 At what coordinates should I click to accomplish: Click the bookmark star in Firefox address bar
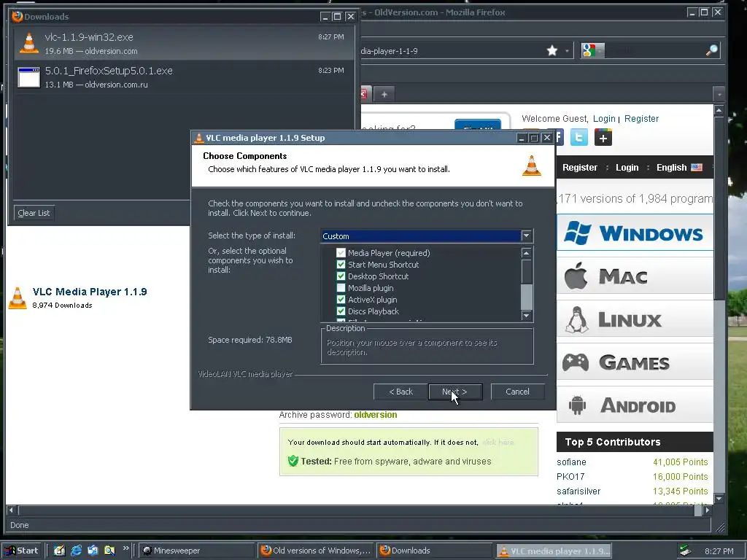pyautogui.click(x=552, y=50)
